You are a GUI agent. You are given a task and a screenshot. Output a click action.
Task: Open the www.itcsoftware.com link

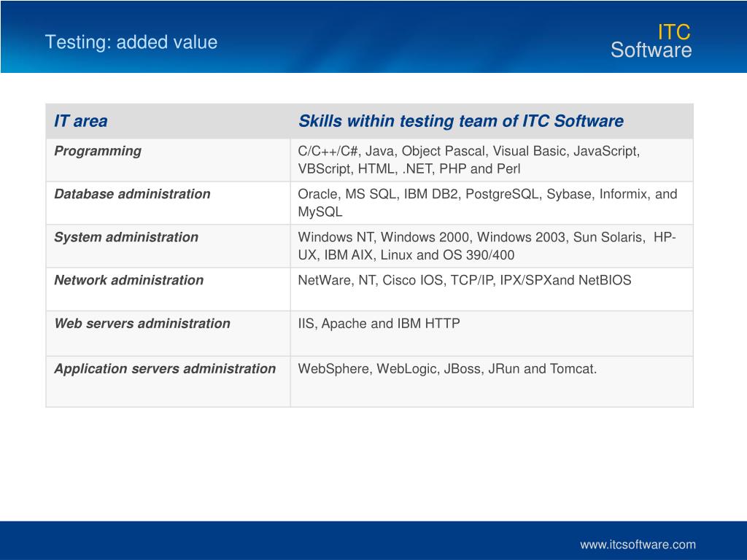click(638, 544)
